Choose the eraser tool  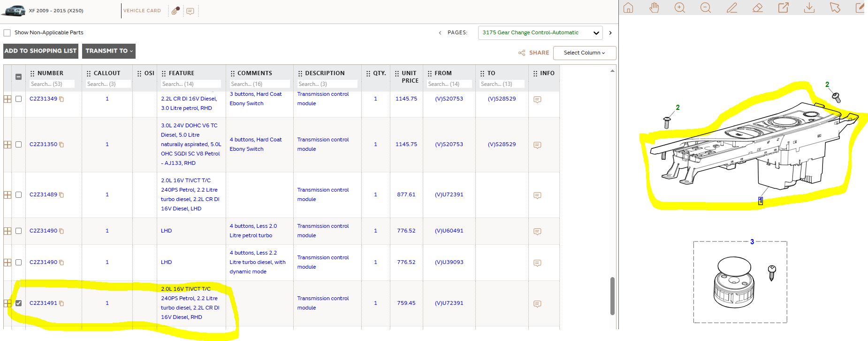(757, 8)
